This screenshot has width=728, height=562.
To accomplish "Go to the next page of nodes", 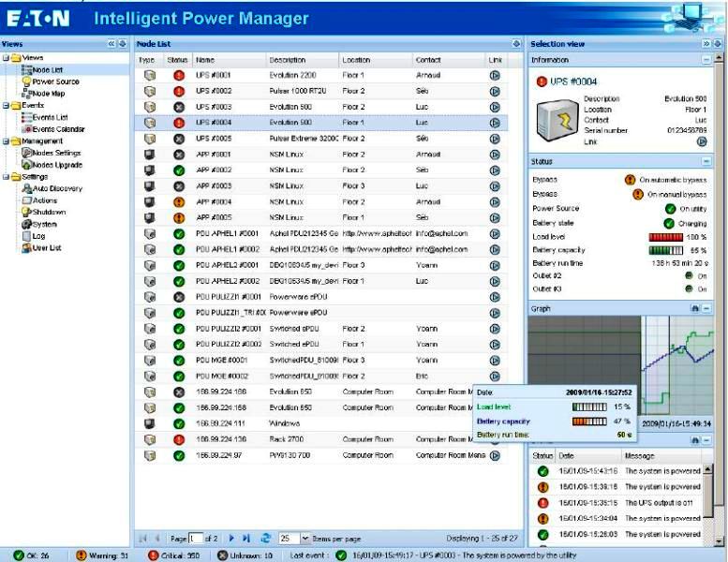I will tap(232, 539).
